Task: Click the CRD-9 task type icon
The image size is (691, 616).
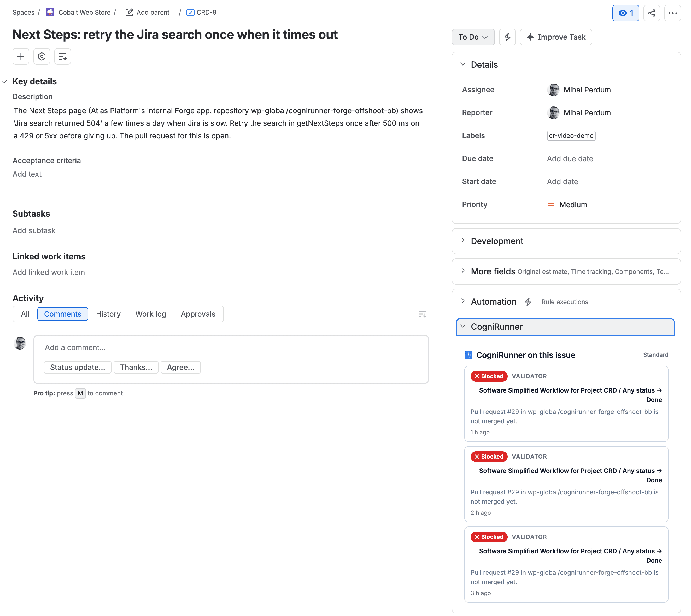Action: (x=190, y=13)
